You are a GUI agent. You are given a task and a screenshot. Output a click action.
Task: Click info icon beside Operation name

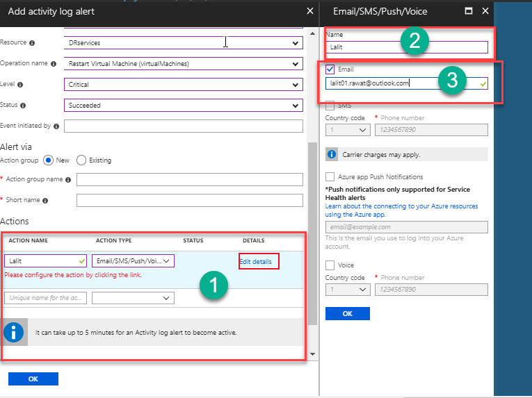pyautogui.click(x=54, y=64)
